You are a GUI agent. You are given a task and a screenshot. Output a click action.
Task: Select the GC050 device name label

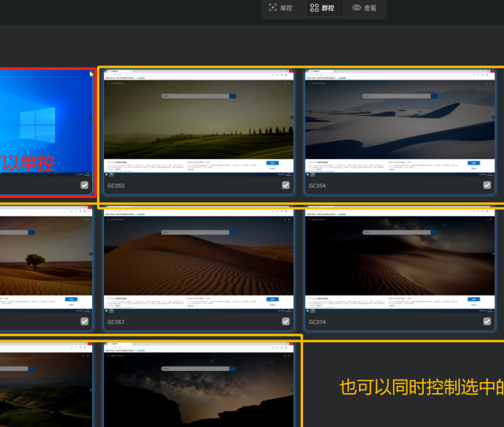tap(116, 185)
